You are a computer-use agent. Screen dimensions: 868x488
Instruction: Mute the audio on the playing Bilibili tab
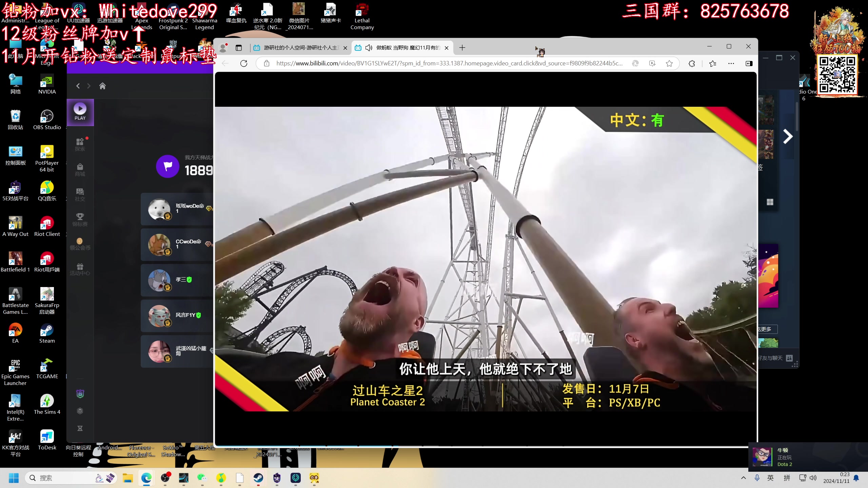(369, 48)
